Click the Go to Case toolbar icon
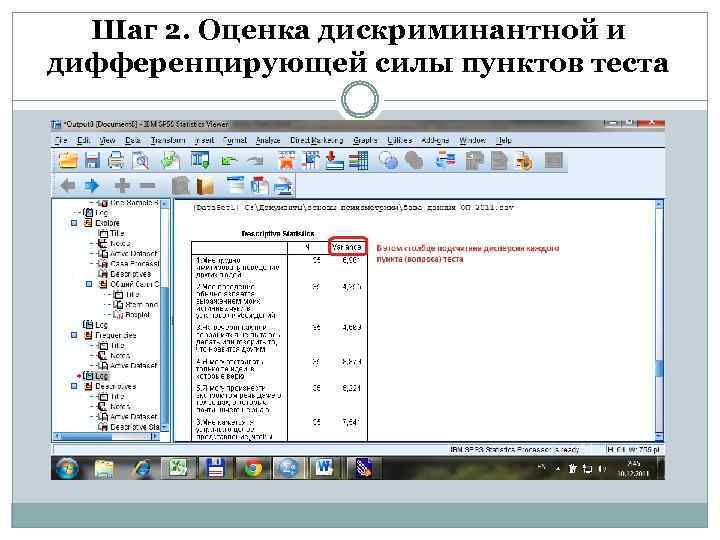Image resolution: width=720 pixels, height=540 pixels. pyautogui.click(x=311, y=161)
